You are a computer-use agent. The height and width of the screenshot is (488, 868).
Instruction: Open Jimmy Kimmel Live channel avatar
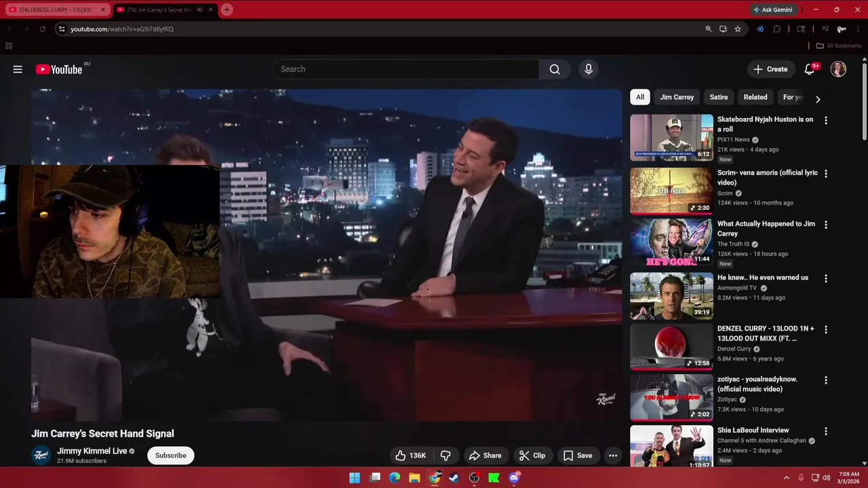pyautogui.click(x=41, y=455)
